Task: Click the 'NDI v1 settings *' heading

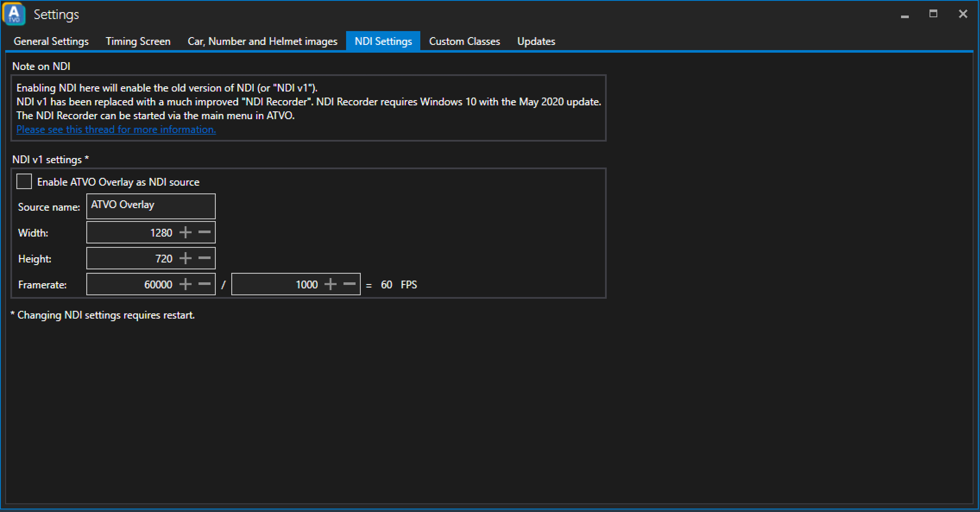Action: click(50, 160)
